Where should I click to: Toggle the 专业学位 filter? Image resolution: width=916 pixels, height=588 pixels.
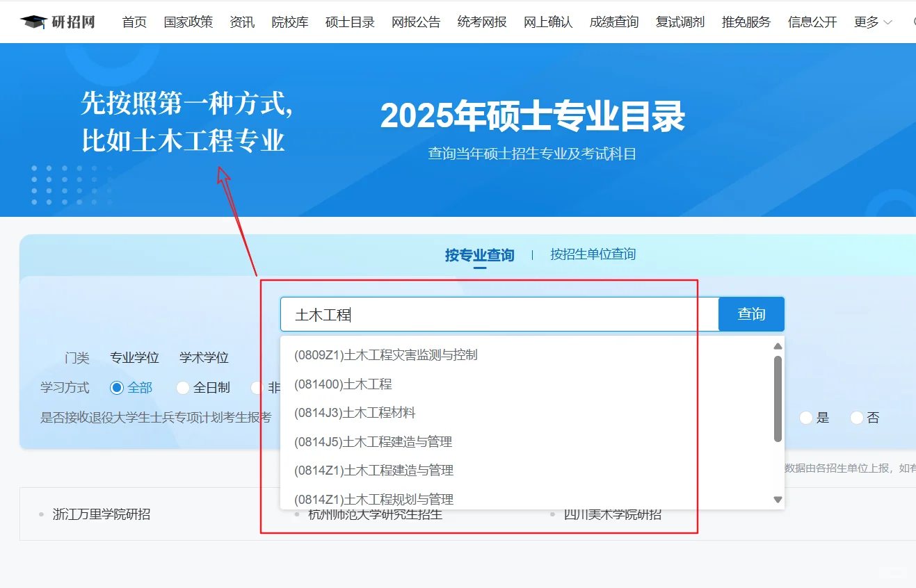click(134, 357)
